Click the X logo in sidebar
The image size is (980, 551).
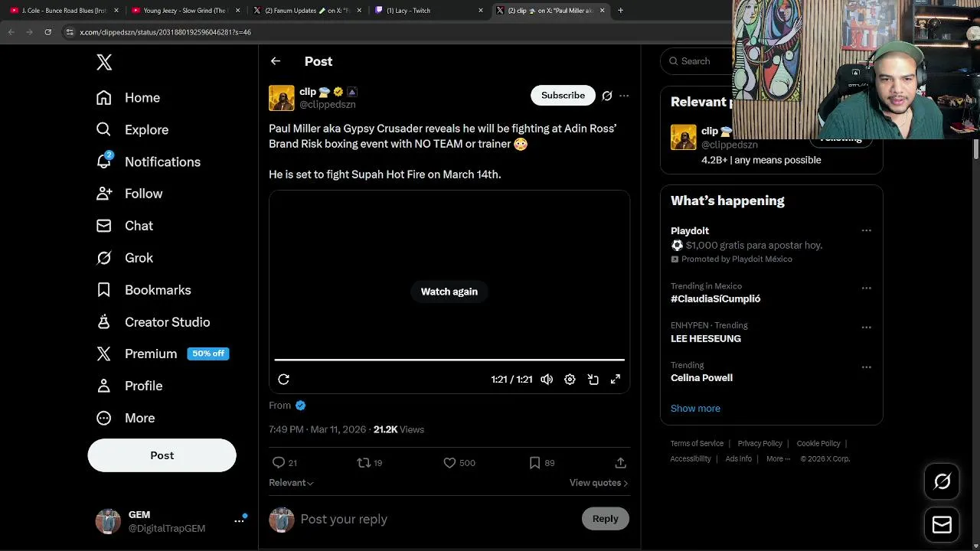104,63
